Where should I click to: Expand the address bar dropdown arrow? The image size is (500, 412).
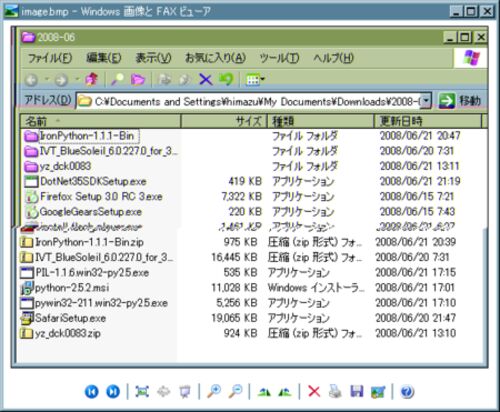pos(426,100)
